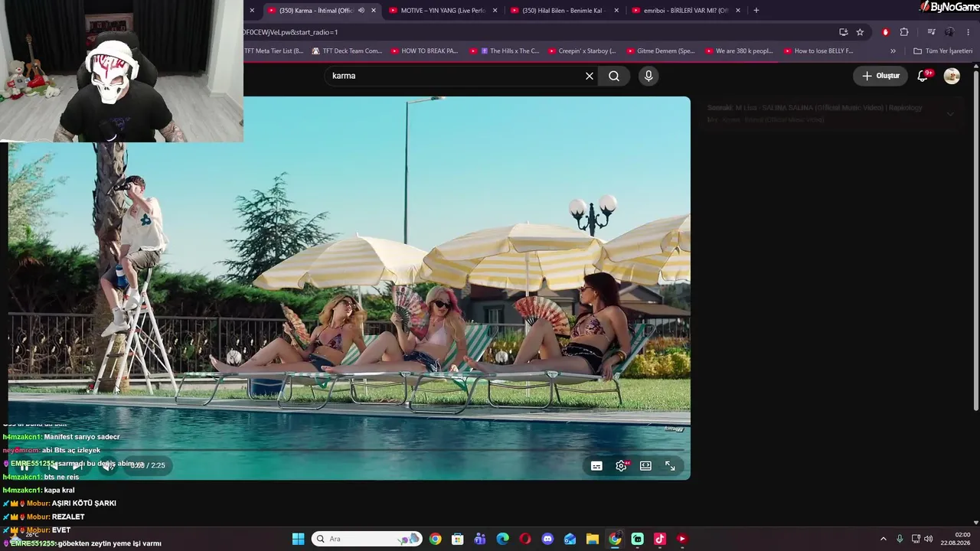Clear the YouTube search box text
Screen dimensions: 980x551
pos(590,76)
